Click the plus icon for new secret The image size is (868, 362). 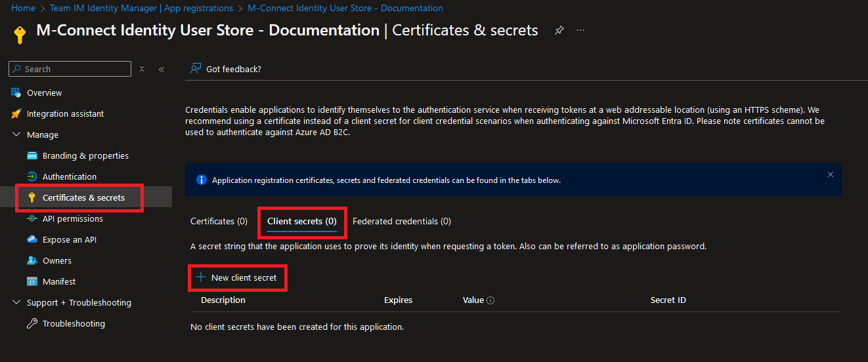point(201,277)
